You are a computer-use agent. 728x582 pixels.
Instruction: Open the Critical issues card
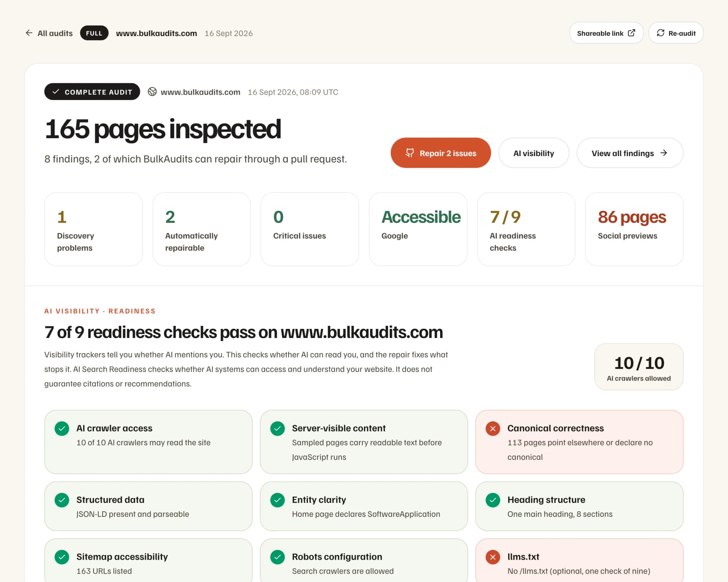tap(309, 229)
